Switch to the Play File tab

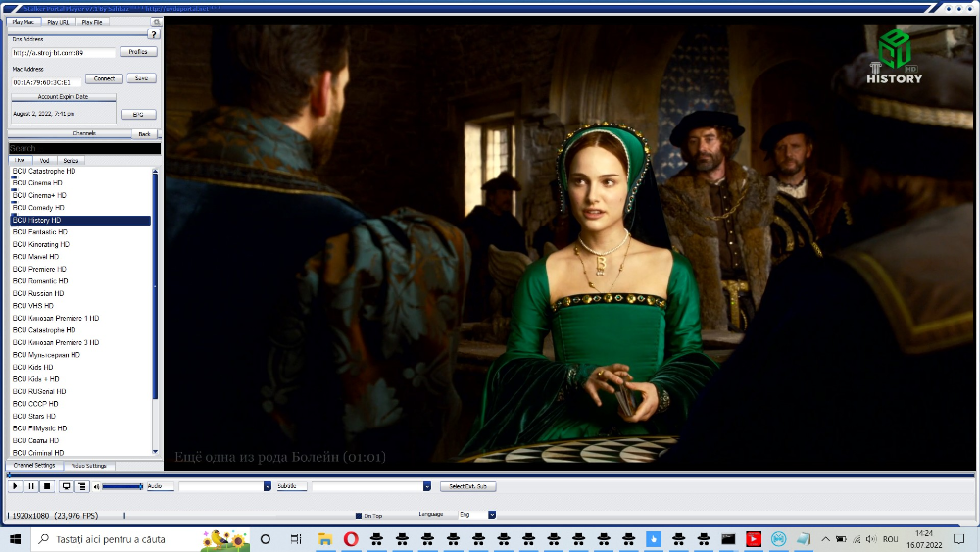(x=92, y=22)
